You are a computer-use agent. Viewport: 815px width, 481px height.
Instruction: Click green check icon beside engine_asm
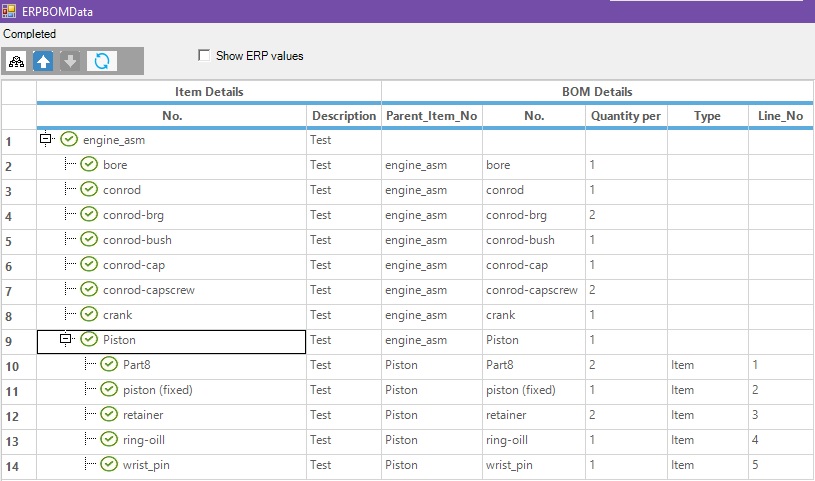tap(69, 139)
